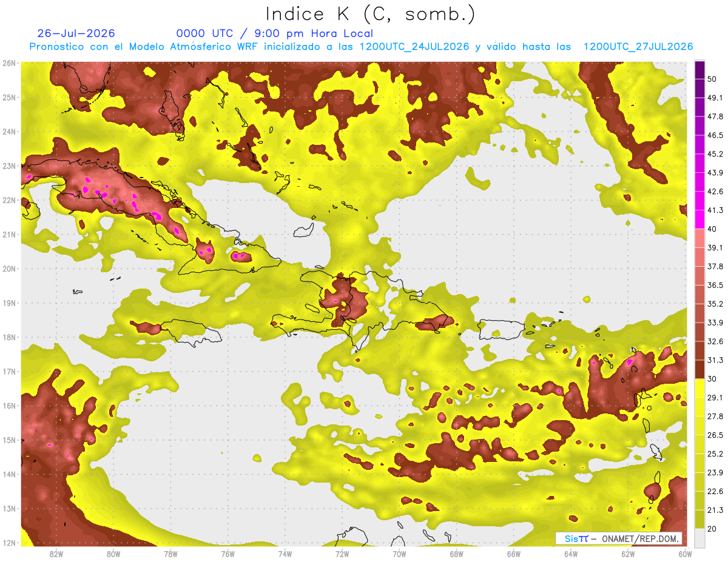Click the "26N" latitude label
The image size is (728, 562).
(x=9, y=63)
